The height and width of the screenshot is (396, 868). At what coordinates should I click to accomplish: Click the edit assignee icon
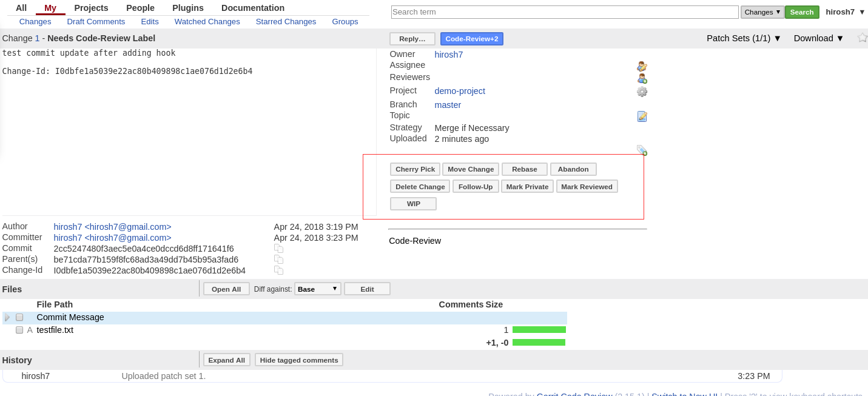[x=642, y=66]
